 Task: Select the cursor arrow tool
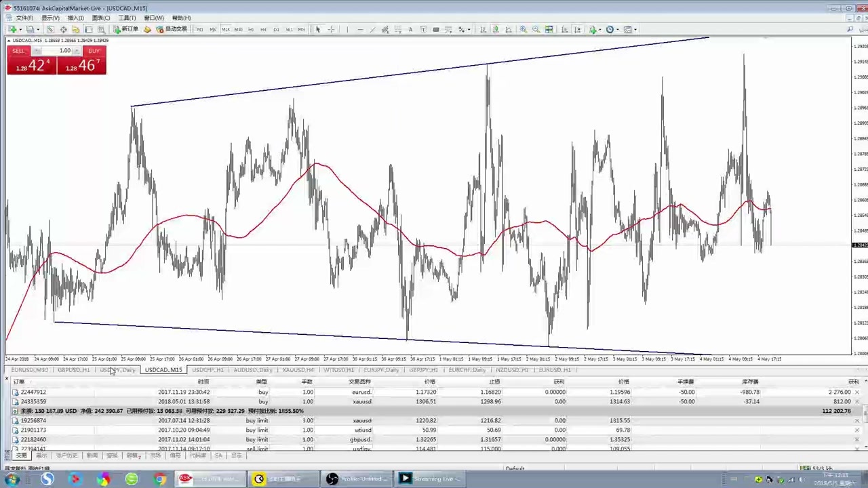[x=317, y=29]
